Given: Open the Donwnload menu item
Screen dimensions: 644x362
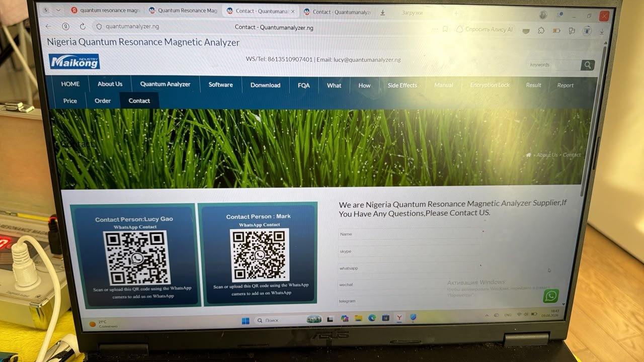Looking at the screenshot, I should pos(265,85).
